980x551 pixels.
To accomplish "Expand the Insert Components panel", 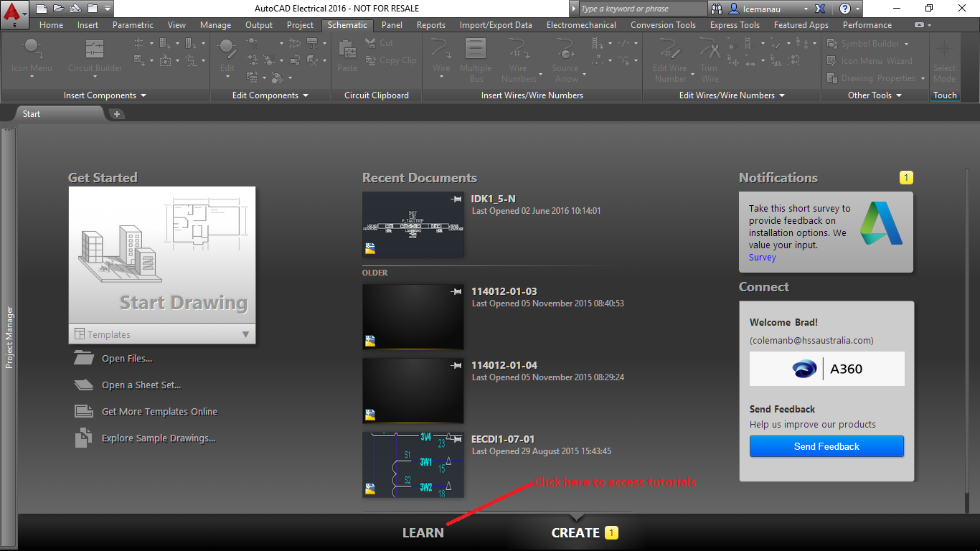I will [x=105, y=95].
